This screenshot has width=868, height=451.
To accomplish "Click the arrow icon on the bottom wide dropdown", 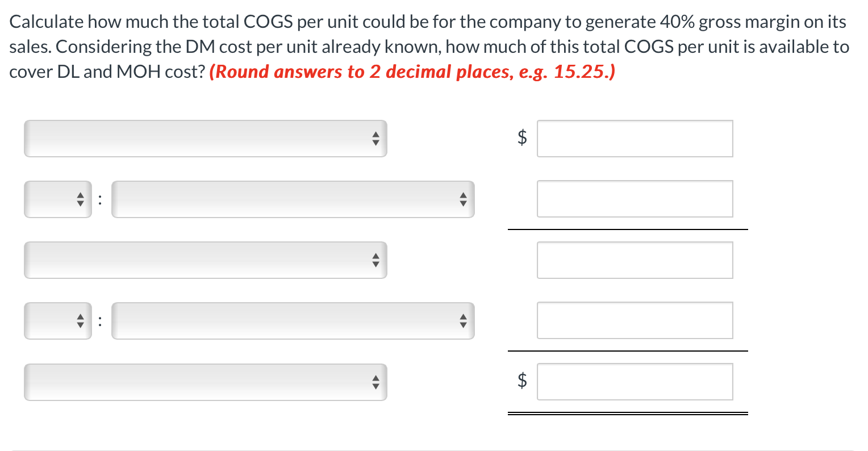I will pos(376,382).
